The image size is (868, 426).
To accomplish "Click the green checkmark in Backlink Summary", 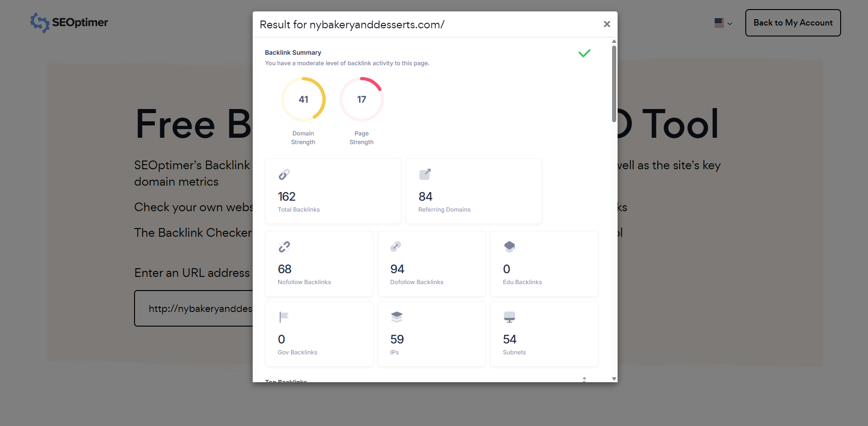I will [584, 53].
